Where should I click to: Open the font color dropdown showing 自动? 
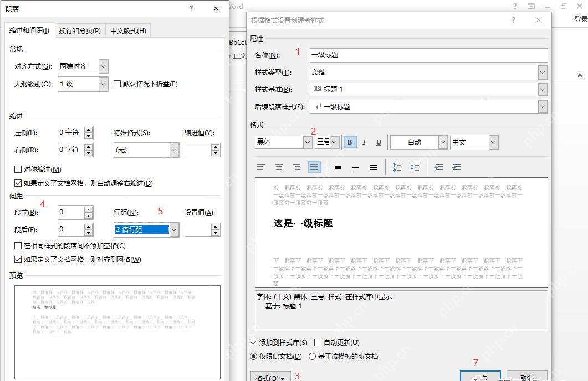click(x=443, y=142)
